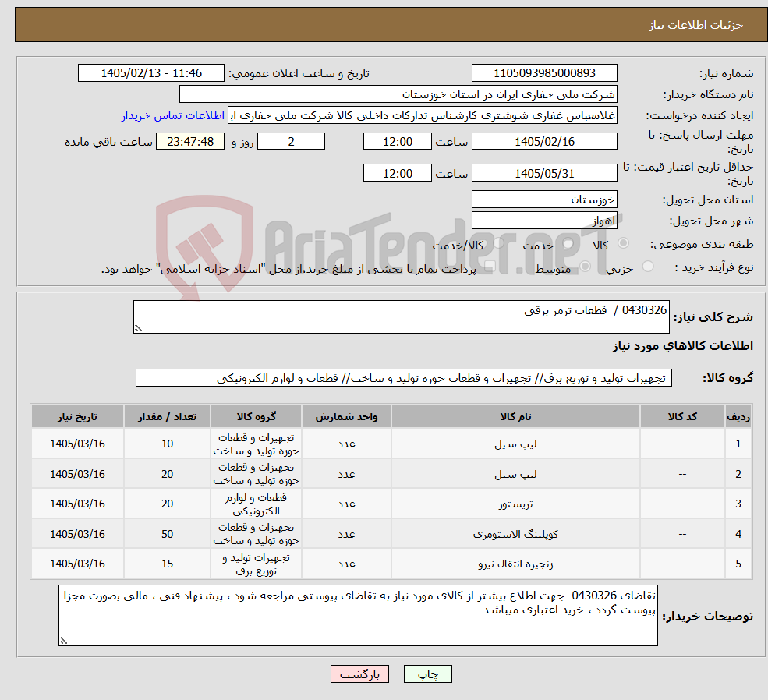Open the اطلاعات تماس خریدار link
The image size is (768, 700).
tap(173, 115)
